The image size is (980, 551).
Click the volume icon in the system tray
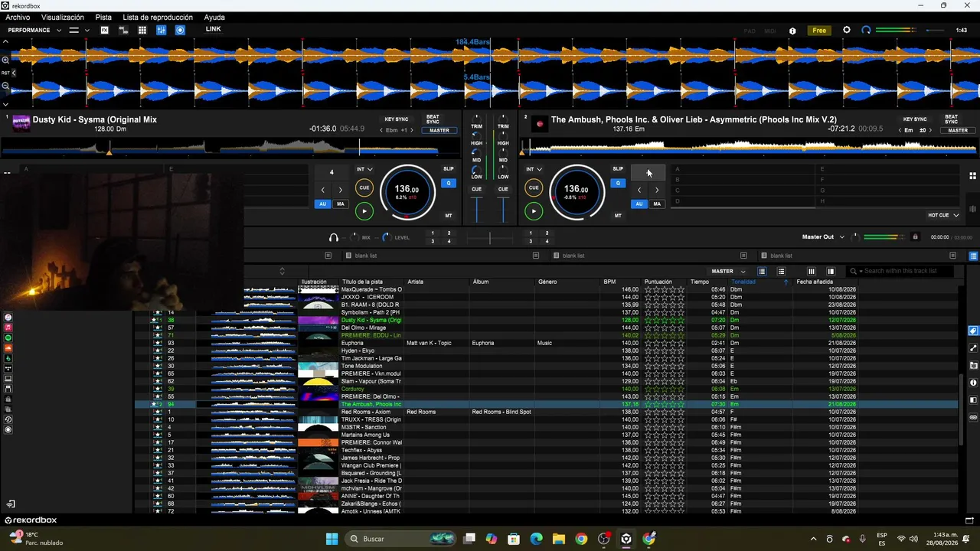(913, 539)
